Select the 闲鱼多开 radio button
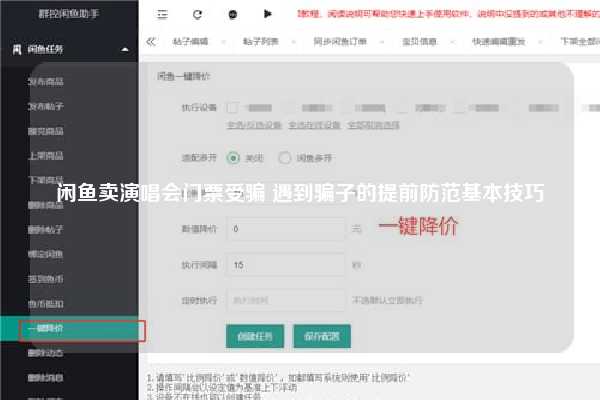Screen dimensions: 600x400 [285, 158]
